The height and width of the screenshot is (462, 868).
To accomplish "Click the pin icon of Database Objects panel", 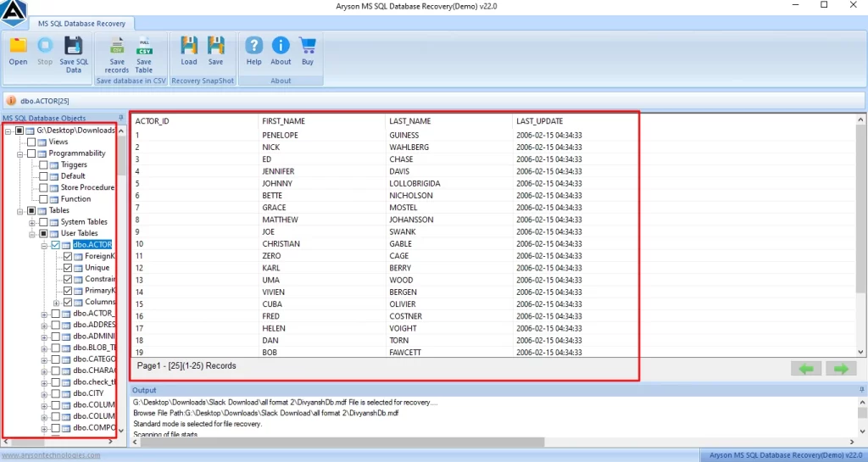I will tap(121, 118).
